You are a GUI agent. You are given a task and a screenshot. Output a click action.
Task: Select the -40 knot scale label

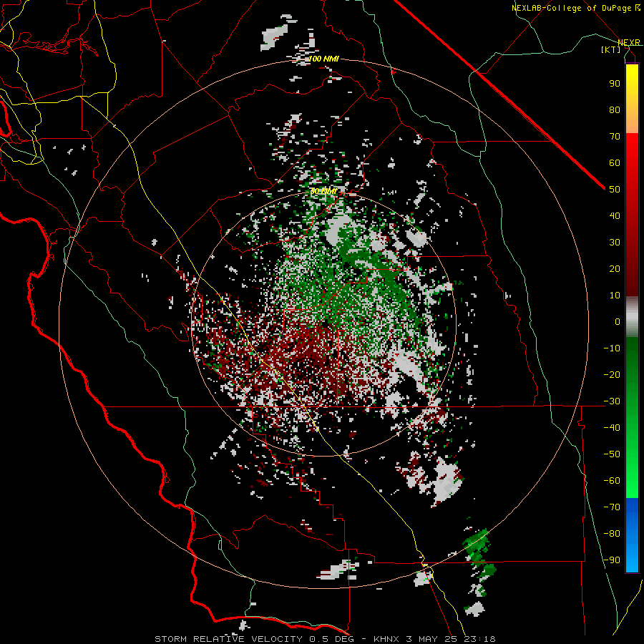tap(612, 428)
